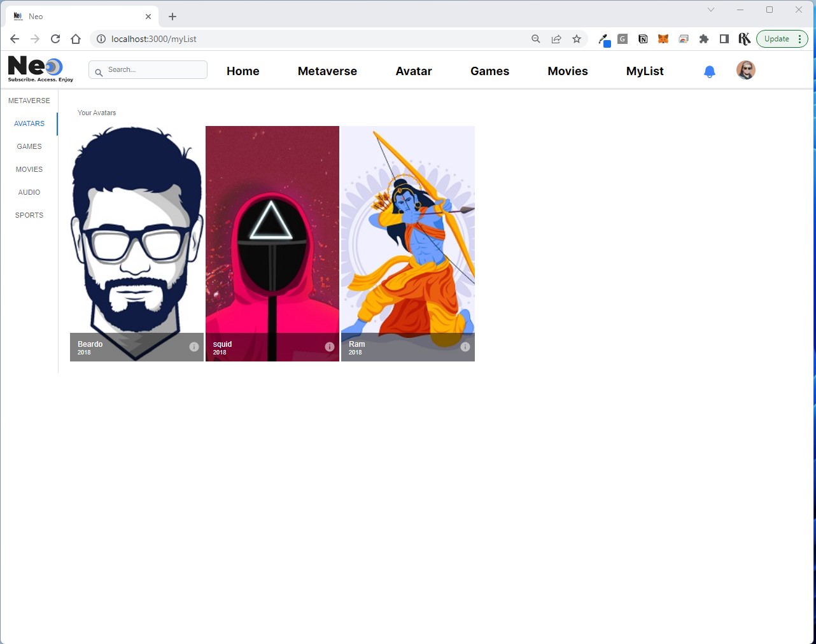
Task: Open Metaverse in top navigation
Action: tap(327, 71)
